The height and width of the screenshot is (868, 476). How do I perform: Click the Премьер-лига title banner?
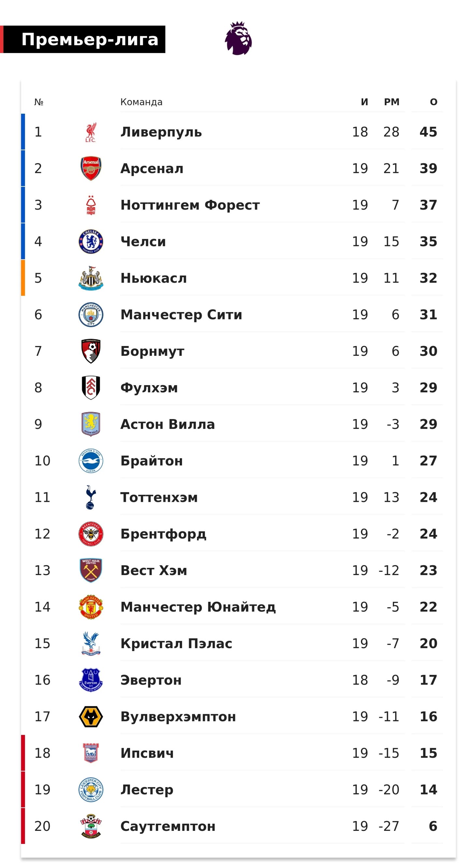[82, 39]
